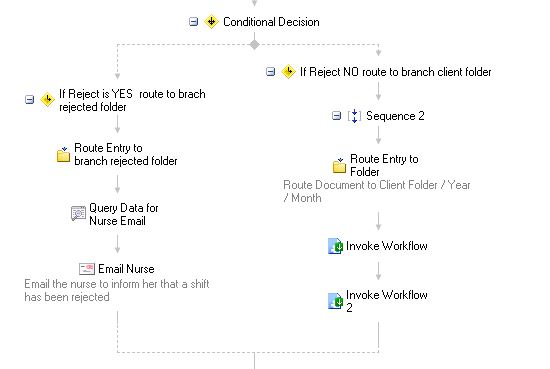This screenshot has height=369, width=550.
Task: Click the Email Nurse activity label
Action: click(126, 269)
